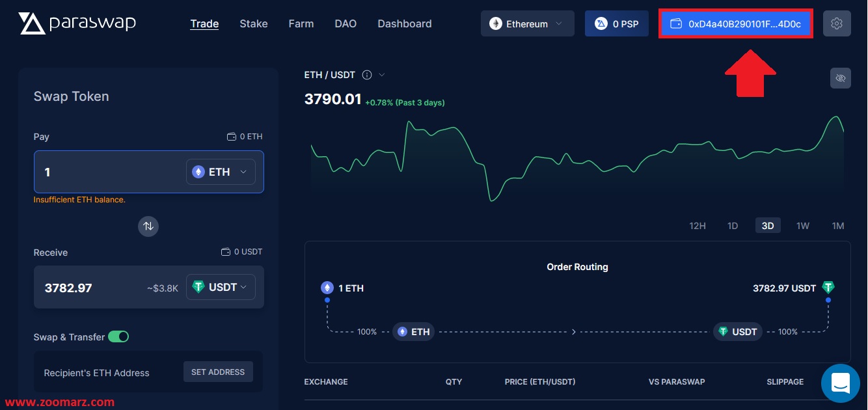Open the ETH pay token selector
868x410 pixels.
221,172
